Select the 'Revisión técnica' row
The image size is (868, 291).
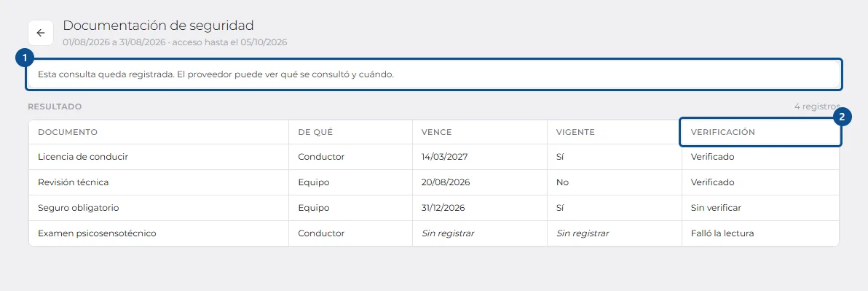click(x=434, y=182)
